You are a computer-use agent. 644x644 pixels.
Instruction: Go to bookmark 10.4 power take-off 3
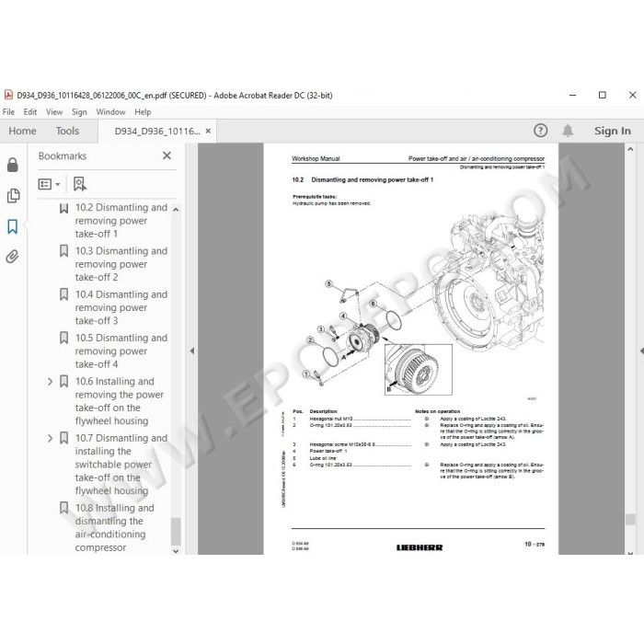click(x=121, y=307)
